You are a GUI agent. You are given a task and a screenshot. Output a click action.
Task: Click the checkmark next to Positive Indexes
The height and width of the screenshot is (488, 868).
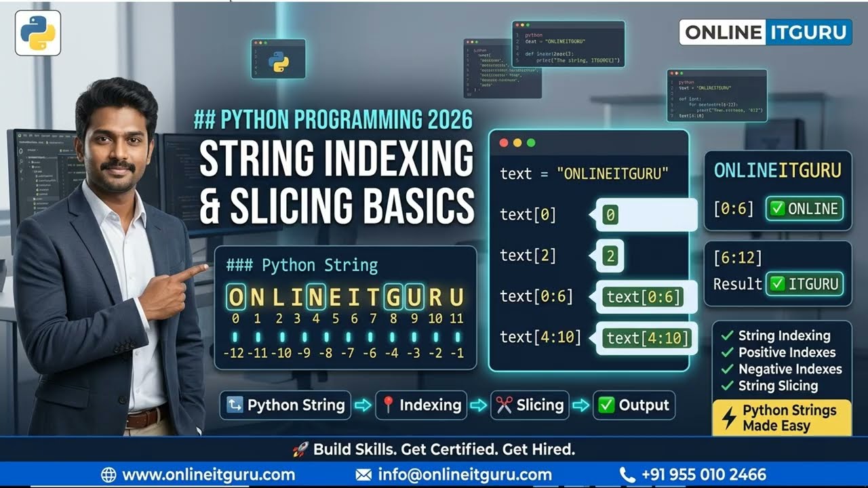tap(728, 352)
